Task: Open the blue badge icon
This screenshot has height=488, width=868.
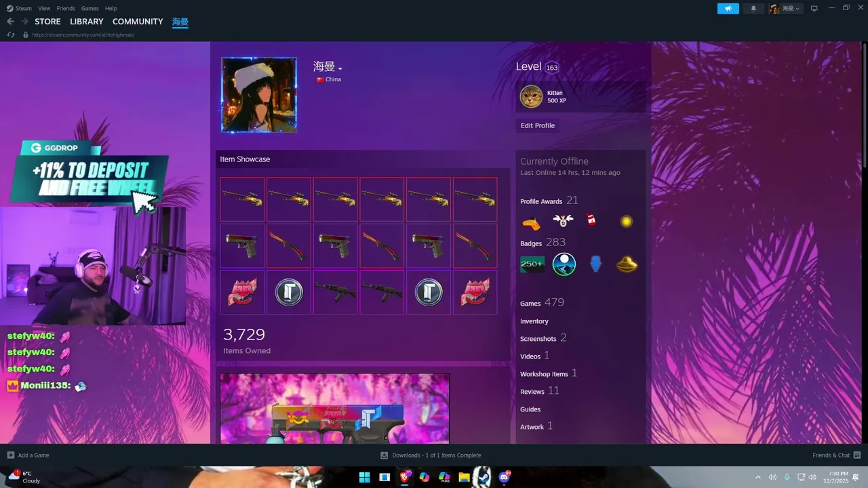Action: 595,264
